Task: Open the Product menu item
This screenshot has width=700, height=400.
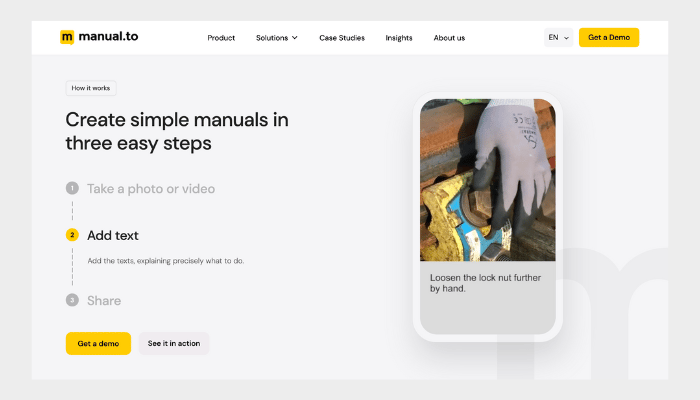Action: [221, 38]
